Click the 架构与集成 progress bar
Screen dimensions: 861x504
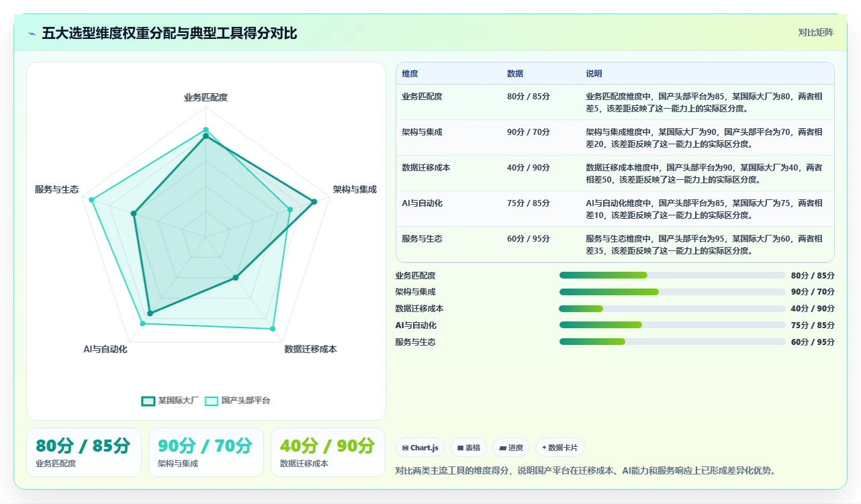[672, 292]
